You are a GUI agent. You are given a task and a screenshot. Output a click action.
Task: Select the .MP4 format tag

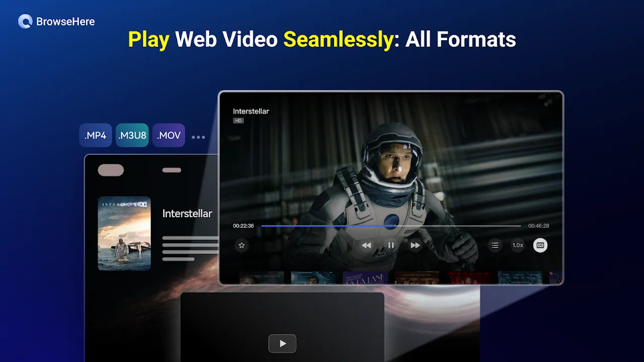96,136
